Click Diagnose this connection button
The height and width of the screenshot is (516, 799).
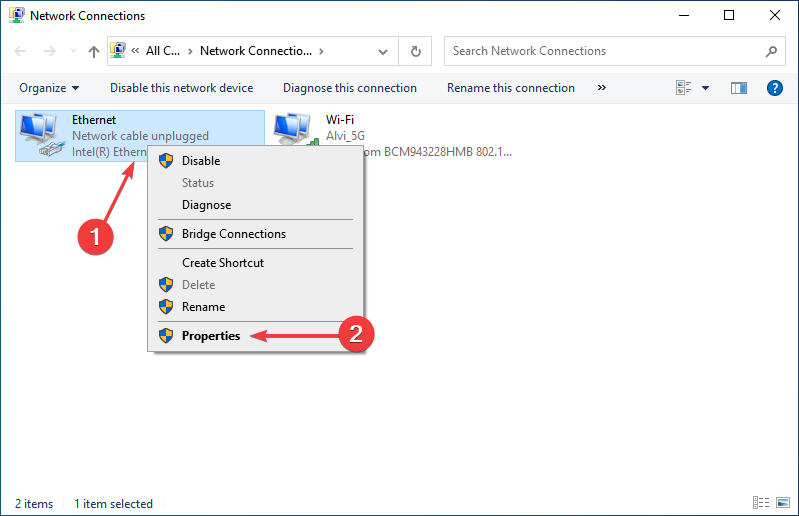pyautogui.click(x=349, y=88)
